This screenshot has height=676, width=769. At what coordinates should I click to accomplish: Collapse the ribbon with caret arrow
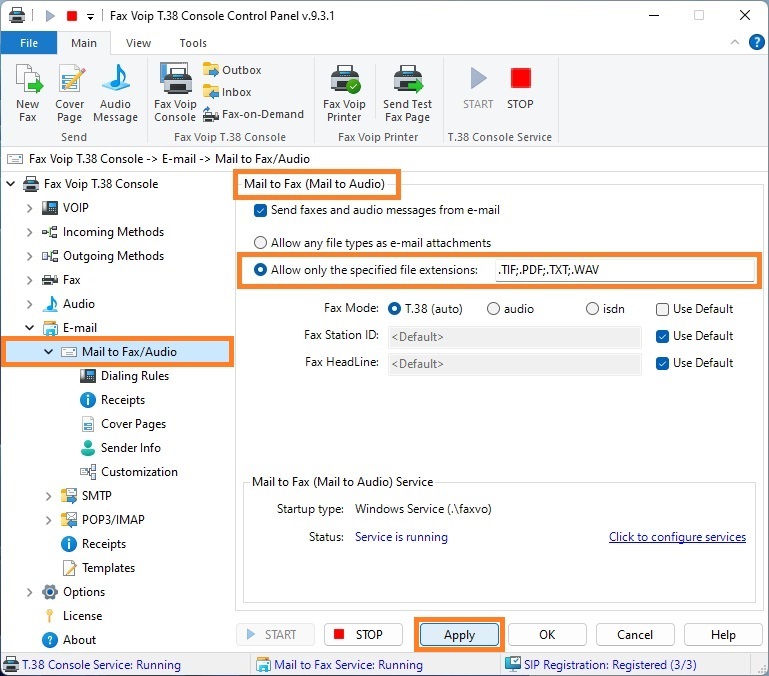tap(735, 42)
